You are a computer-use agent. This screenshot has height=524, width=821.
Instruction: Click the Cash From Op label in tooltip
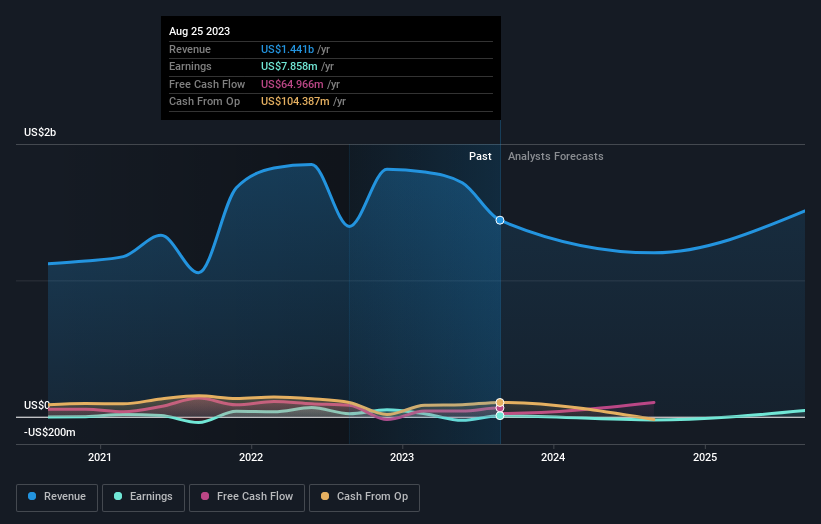(204, 102)
